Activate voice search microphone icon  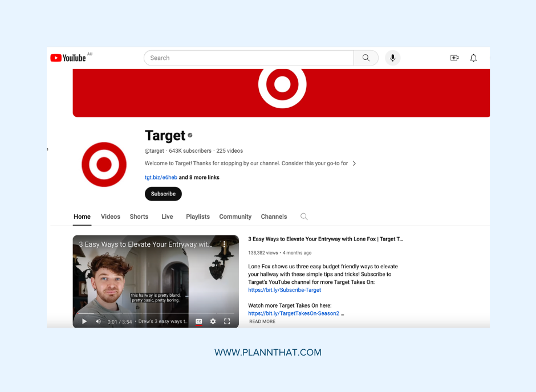tap(392, 58)
